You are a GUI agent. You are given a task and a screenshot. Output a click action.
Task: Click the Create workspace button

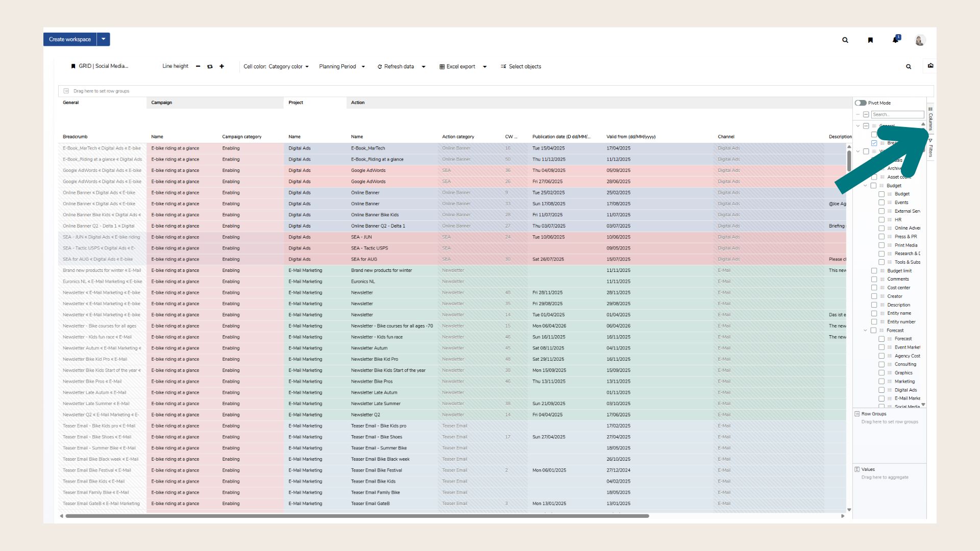70,39
